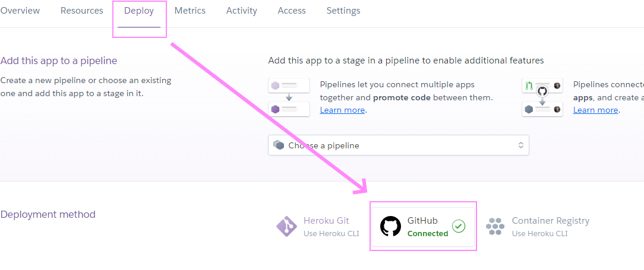Click the pipeline promote diagram illustration
This screenshot has width=644, height=270.
(x=289, y=97)
